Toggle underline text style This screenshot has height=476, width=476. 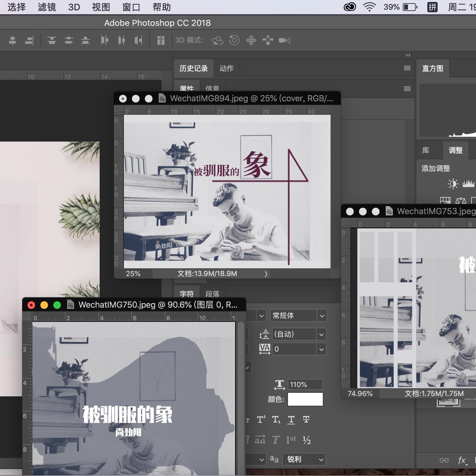pos(291,419)
